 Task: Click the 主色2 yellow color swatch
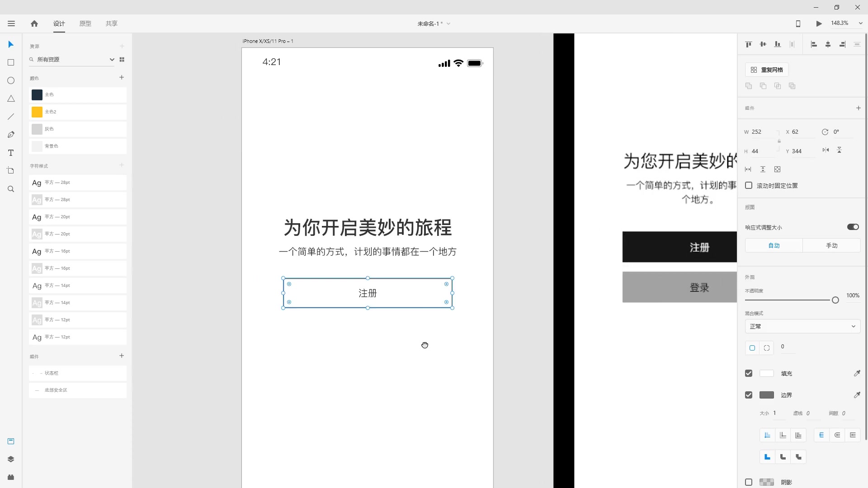(x=37, y=112)
